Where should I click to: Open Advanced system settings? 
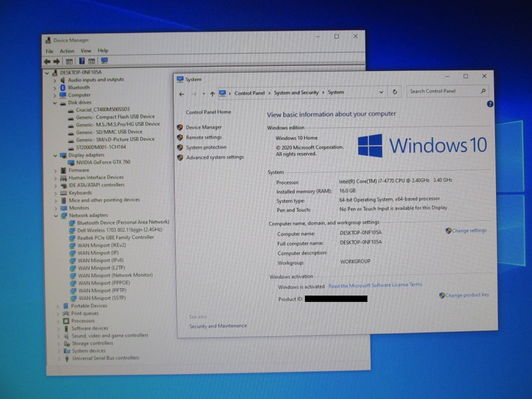click(x=215, y=157)
